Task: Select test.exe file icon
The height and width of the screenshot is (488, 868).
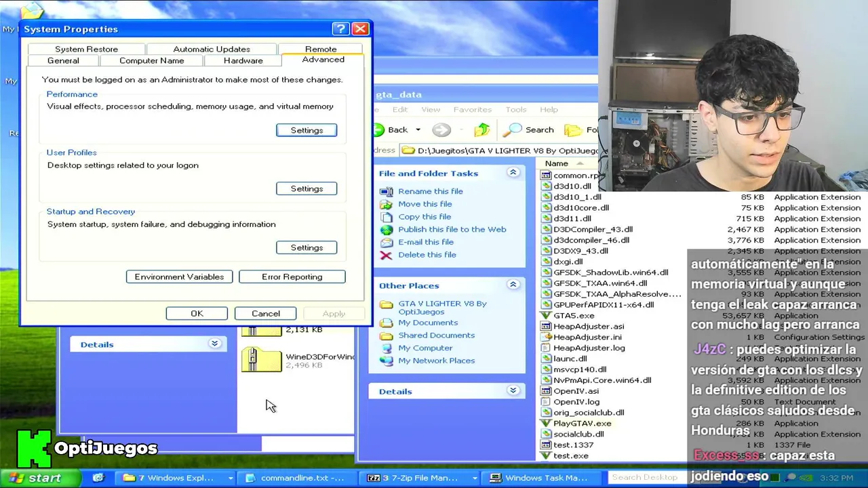Action: 546,455
